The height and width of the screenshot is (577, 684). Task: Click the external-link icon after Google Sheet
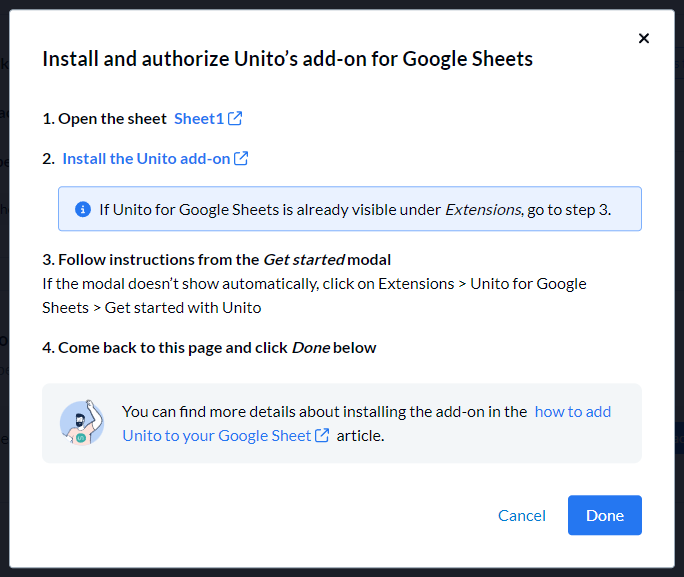point(322,436)
